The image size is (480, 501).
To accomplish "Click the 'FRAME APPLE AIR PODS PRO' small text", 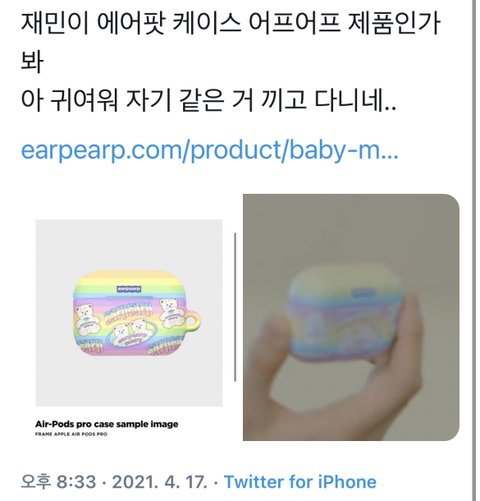I will (71, 434).
